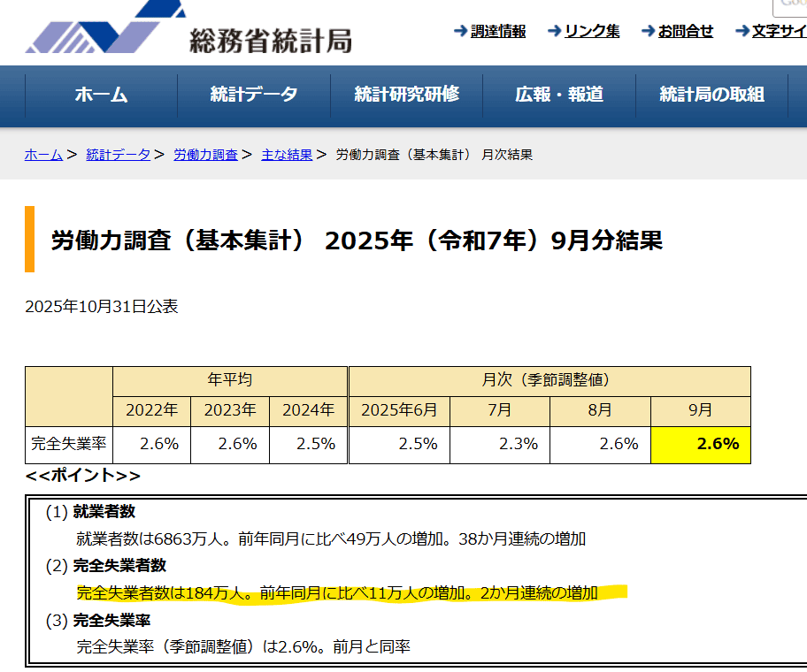Click arrow icon beside リンク集
Image resolution: width=807 pixels, height=672 pixels.
(554, 31)
